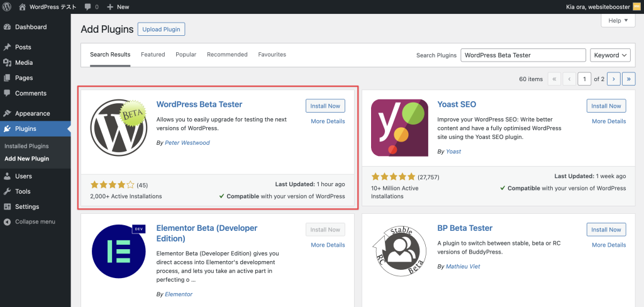Open Elementor Beta (Developer Edition) title link

[207, 233]
